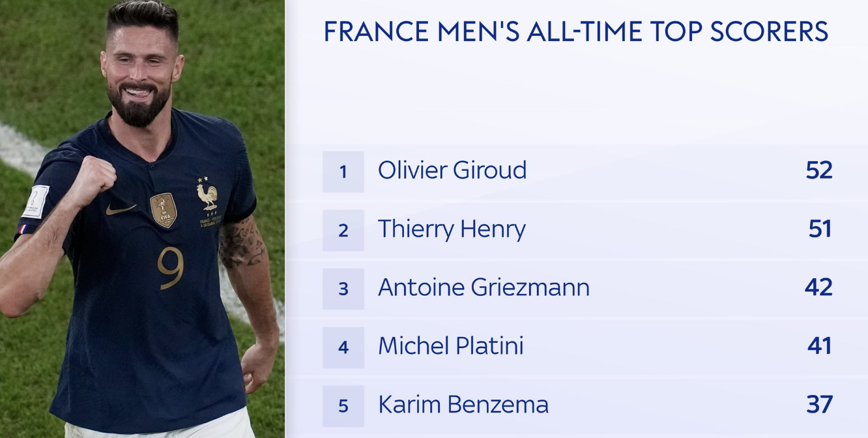Image resolution: width=868 pixels, height=438 pixels.
Task: Click the Antoine Griezmann name
Action: [x=484, y=287]
